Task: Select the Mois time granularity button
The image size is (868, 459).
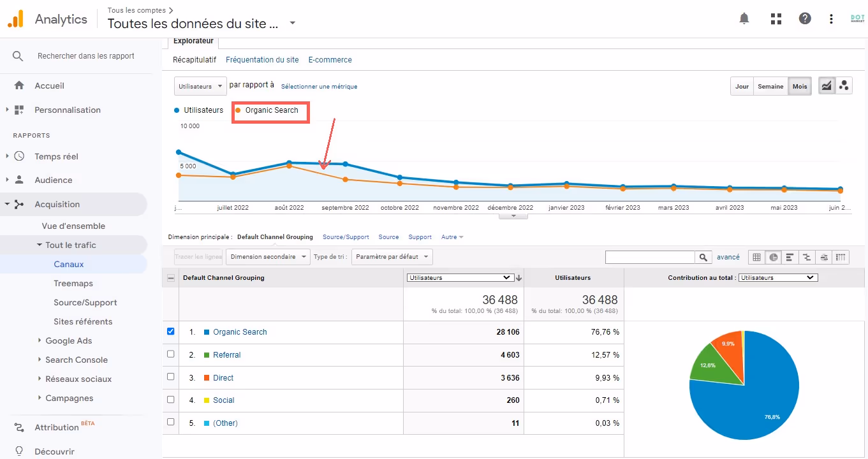Action: 799,85
